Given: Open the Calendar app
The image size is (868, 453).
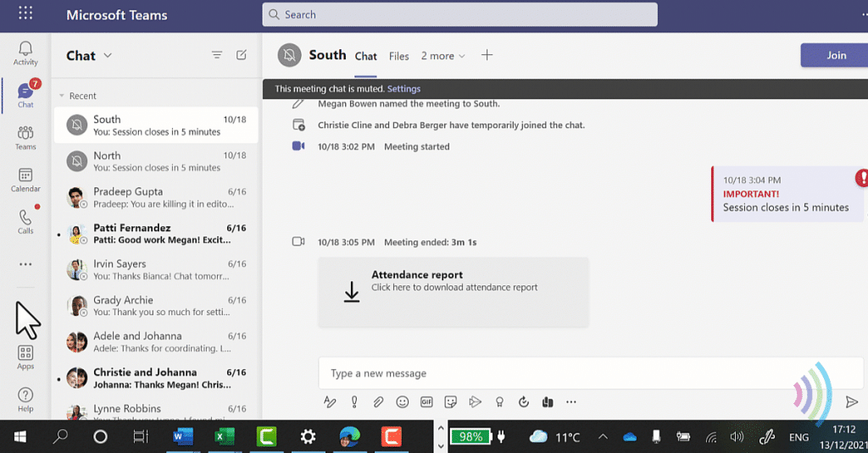Looking at the screenshot, I should (25, 180).
